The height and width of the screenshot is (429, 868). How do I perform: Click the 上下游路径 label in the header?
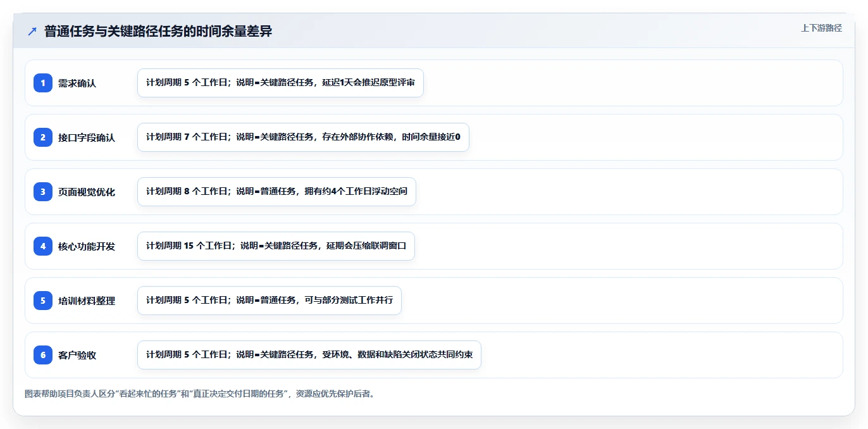(x=821, y=28)
